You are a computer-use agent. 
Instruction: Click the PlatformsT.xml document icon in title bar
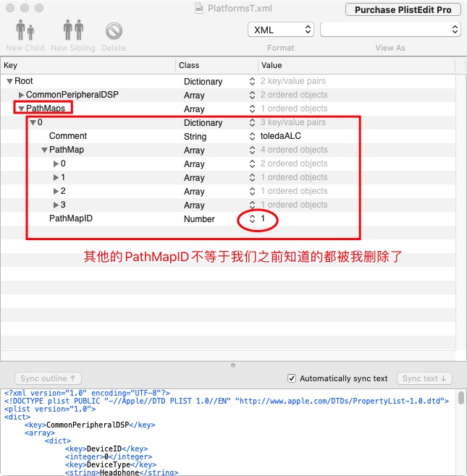(x=199, y=8)
